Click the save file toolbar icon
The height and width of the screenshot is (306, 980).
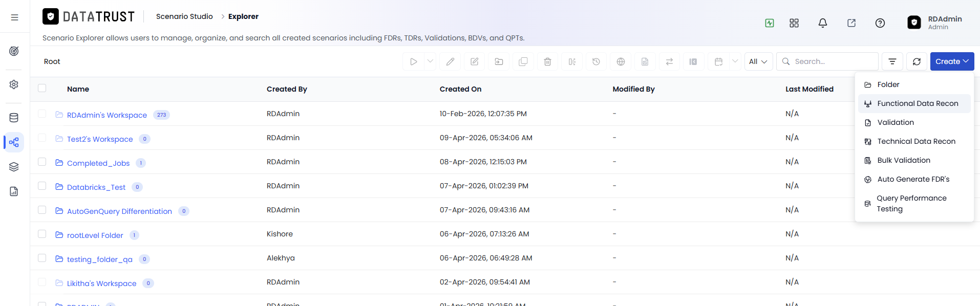[645, 61]
